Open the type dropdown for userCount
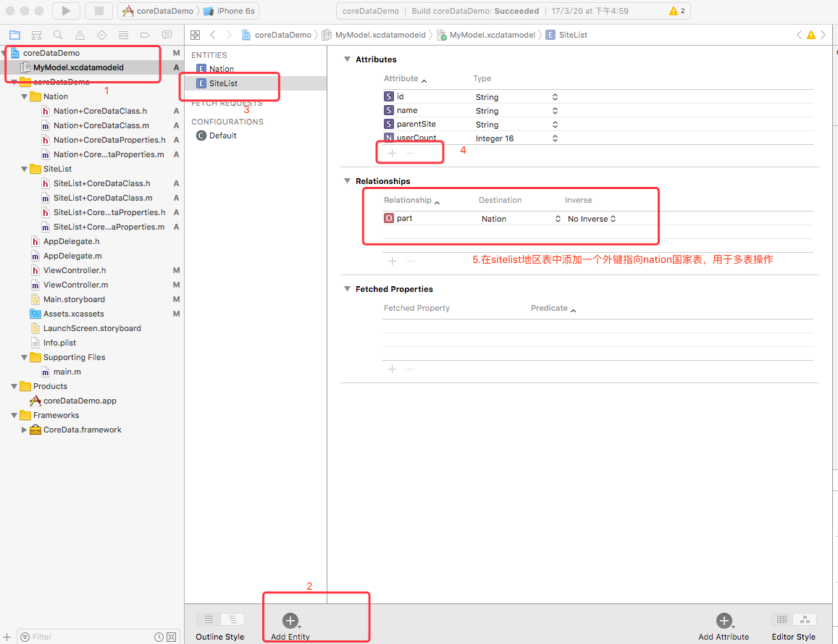This screenshot has width=838, height=644. [555, 138]
